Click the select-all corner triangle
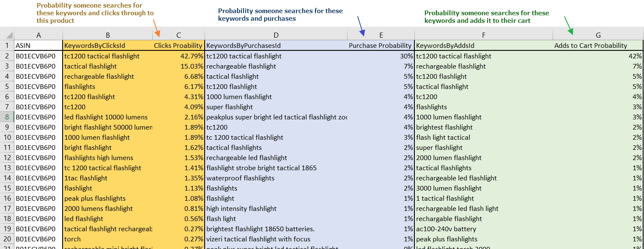Viewport: 644px width, 249px height. (8, 36)
